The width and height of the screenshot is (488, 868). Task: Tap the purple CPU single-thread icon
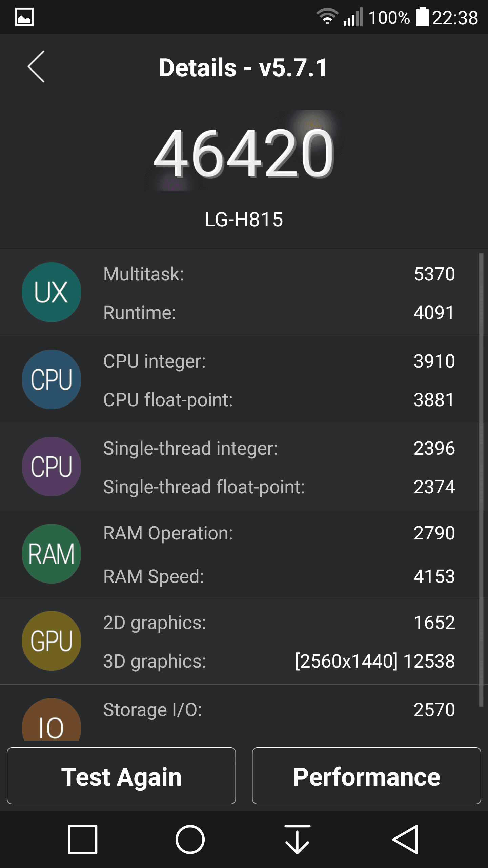pos(52,466)
